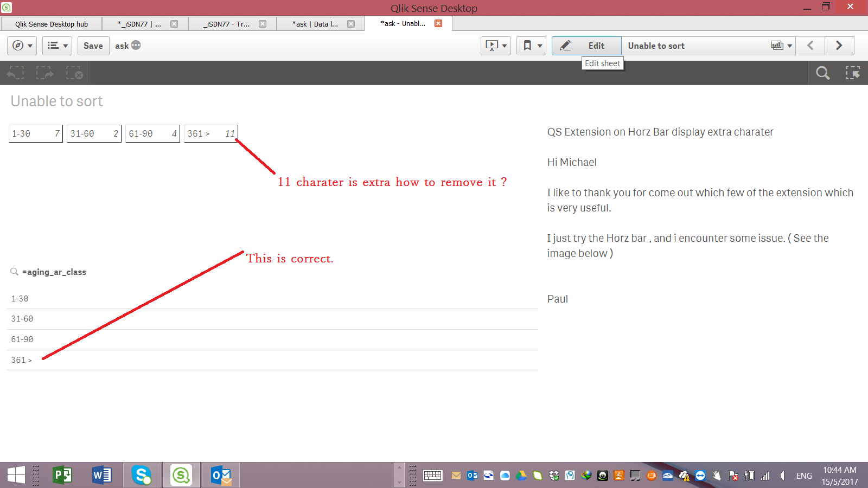Image resolution: width=868 pixels, height=488 pixels.
Task: Close the *ask - Unabl... tab
Action: (x=438, y=23)
